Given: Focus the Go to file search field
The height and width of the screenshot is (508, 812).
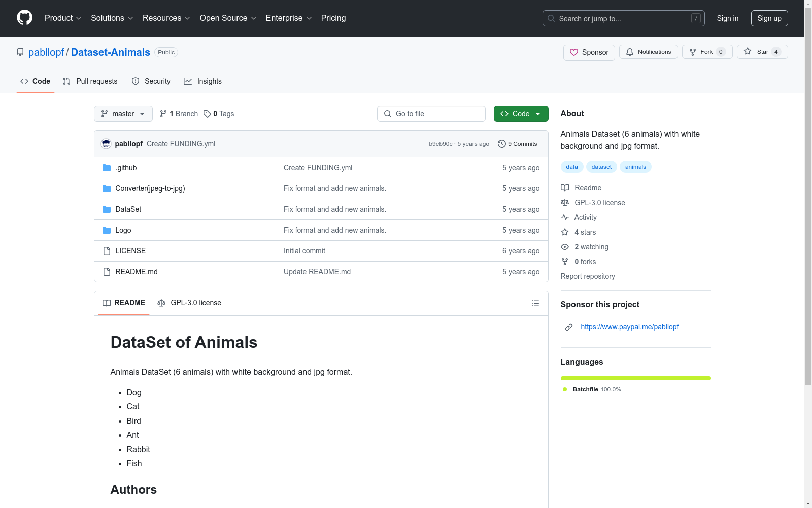Looking at the screenshot, I should pos(431,114).
